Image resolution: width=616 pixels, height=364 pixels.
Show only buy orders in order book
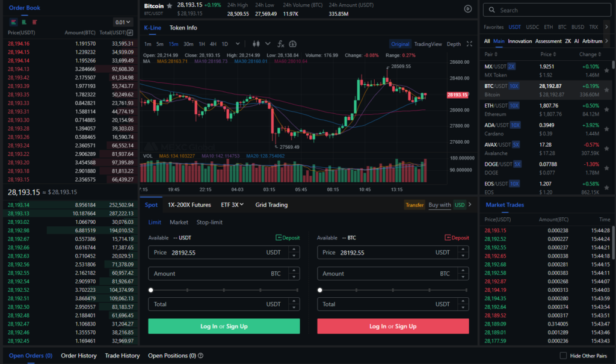pos(23,22)
